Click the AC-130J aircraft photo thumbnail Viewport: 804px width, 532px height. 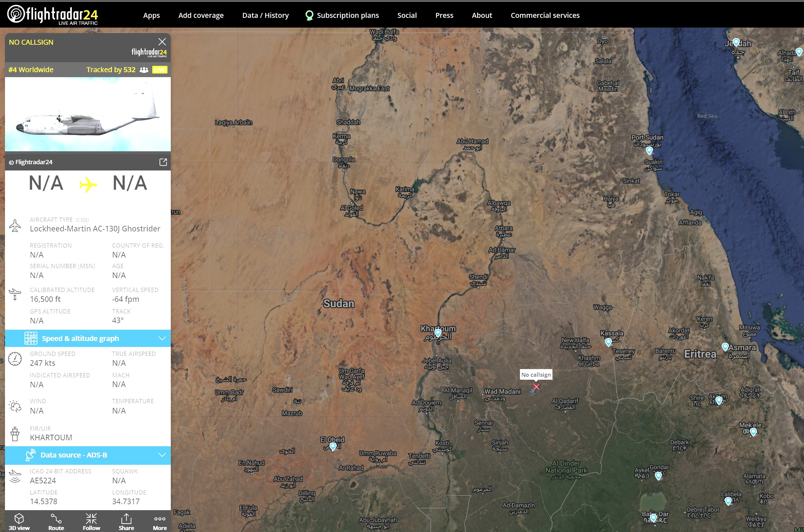(88, 114)
